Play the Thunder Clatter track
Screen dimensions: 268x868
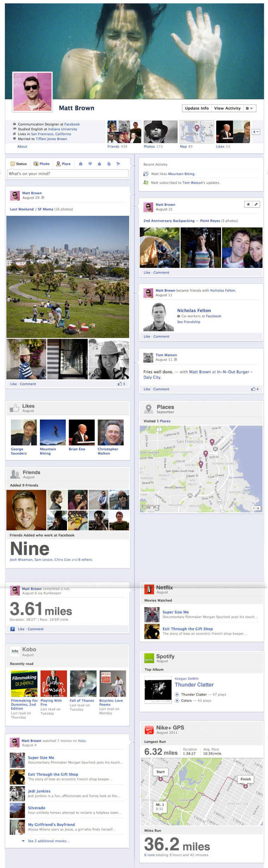tap(177, 695)
